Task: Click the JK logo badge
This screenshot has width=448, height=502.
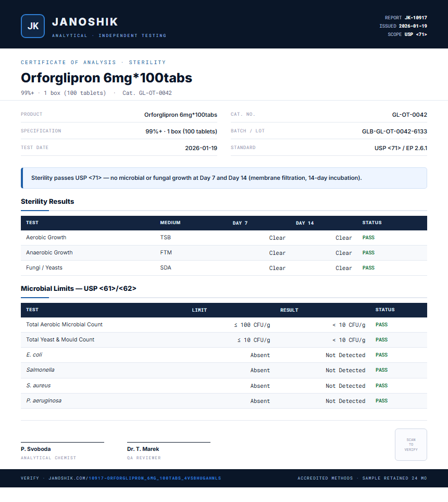Action: 33,26
